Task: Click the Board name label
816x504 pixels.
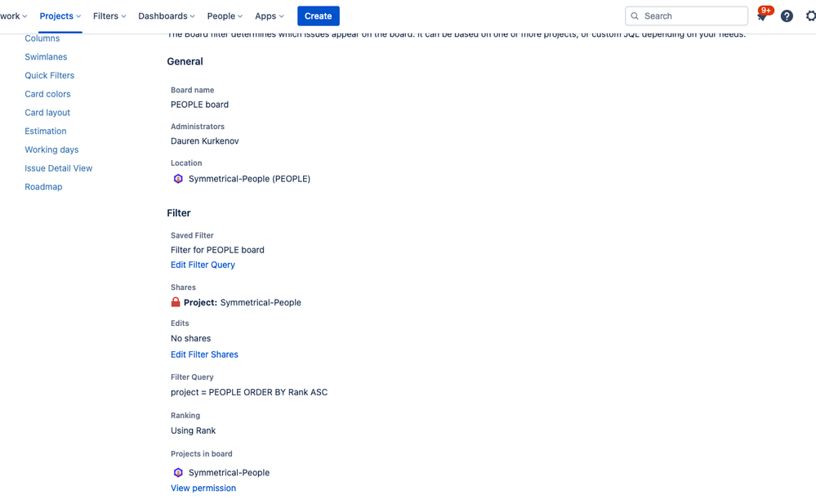Action: pos(193,90)
